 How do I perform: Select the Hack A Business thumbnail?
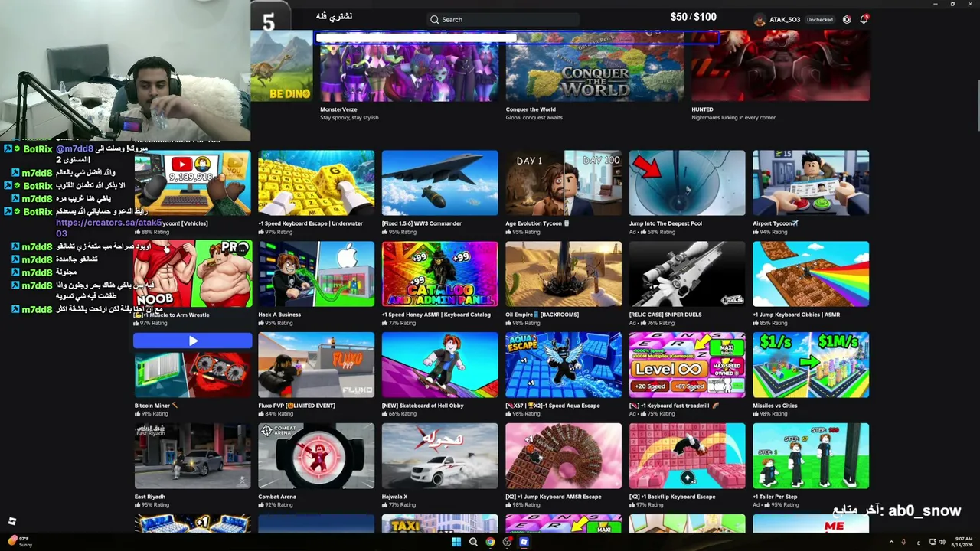coord(316,274)
